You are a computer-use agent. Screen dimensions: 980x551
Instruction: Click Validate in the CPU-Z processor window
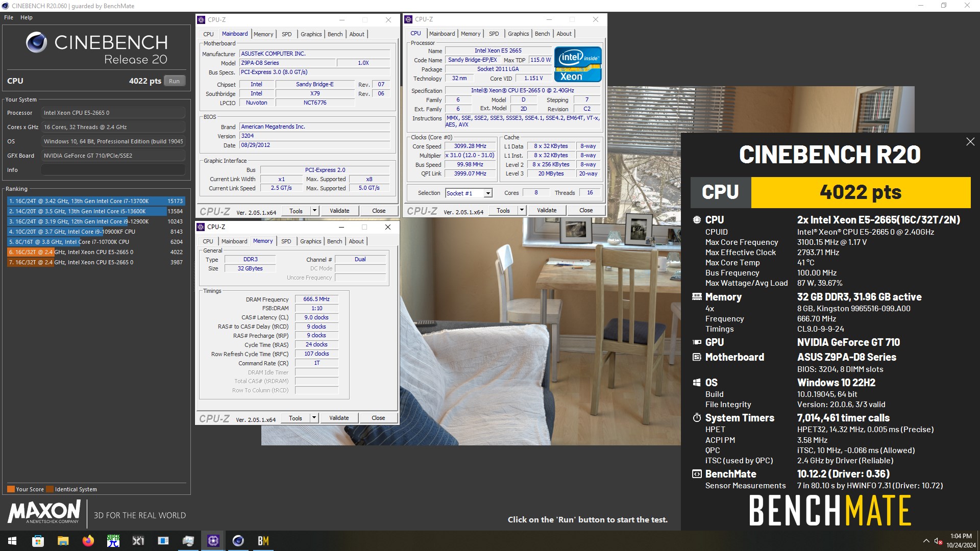547,210
